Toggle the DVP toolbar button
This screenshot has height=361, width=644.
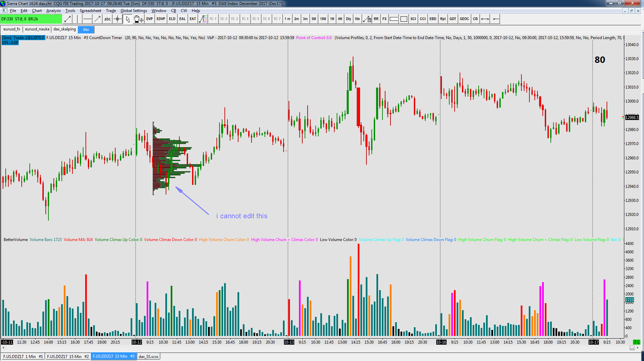tap(149, 19)
